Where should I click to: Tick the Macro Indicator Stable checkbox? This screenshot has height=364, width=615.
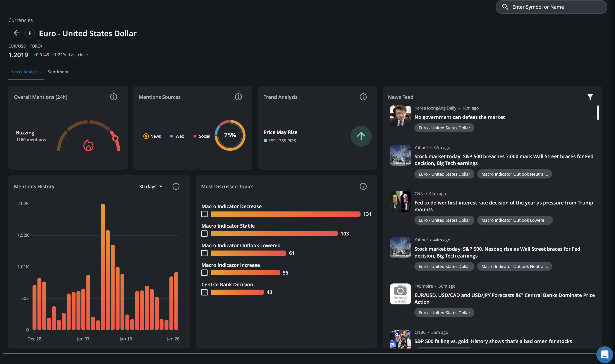click(x=204, y=234)
